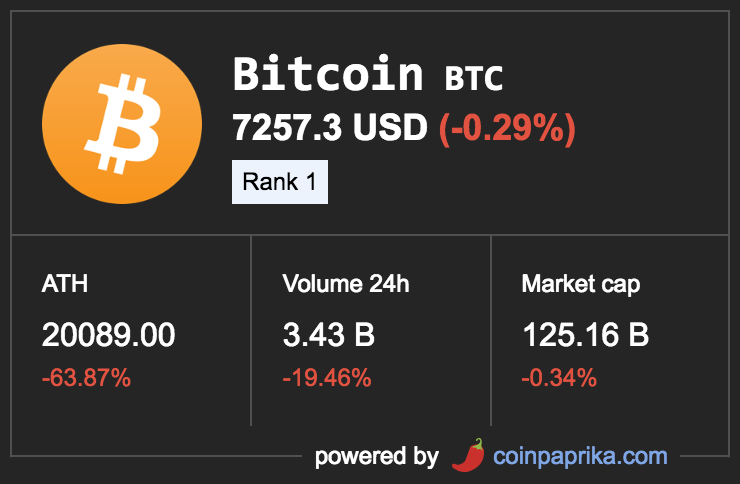Click the -0.29% price change percentage

(507, 128)
